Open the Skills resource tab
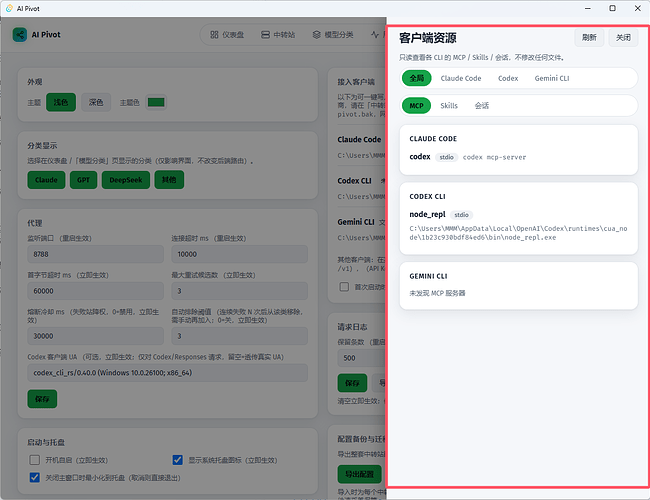 pos(449,105)
